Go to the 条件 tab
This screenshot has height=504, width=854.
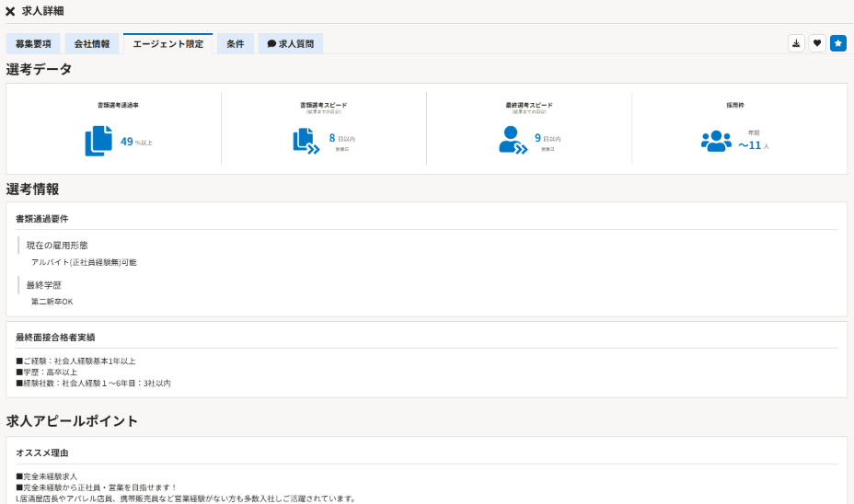(236, 44)
